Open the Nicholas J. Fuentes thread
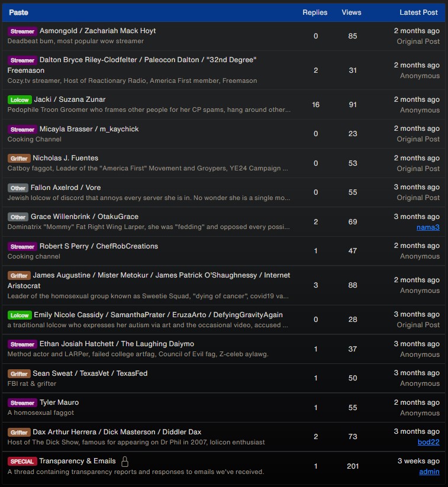 tap(65, 158)
